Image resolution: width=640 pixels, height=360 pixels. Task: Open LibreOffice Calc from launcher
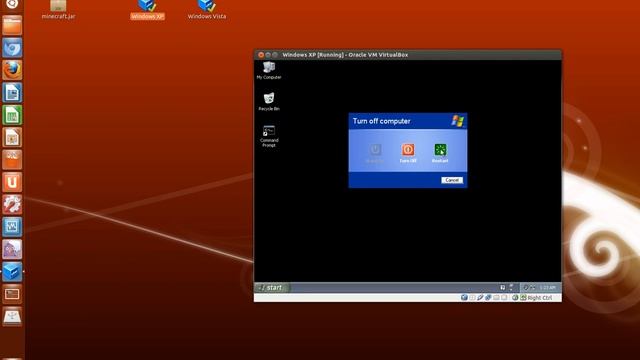tap(12, 115)
